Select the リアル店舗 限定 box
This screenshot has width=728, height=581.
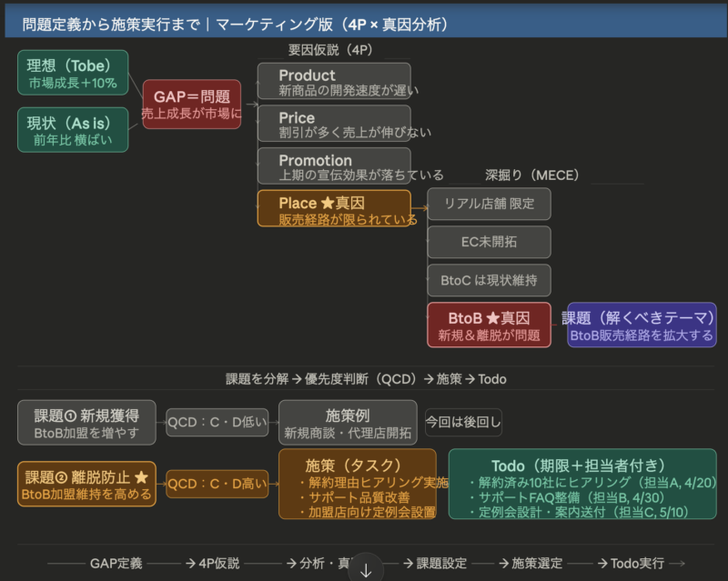click(489, 204)
